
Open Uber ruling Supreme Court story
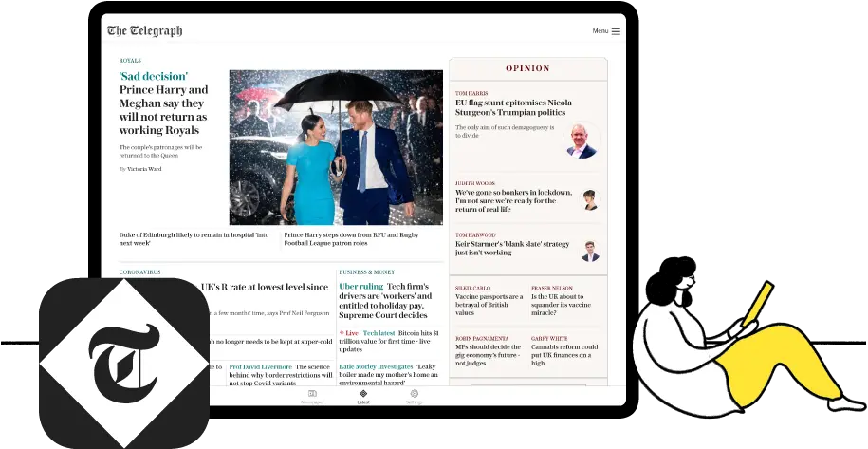385,301
